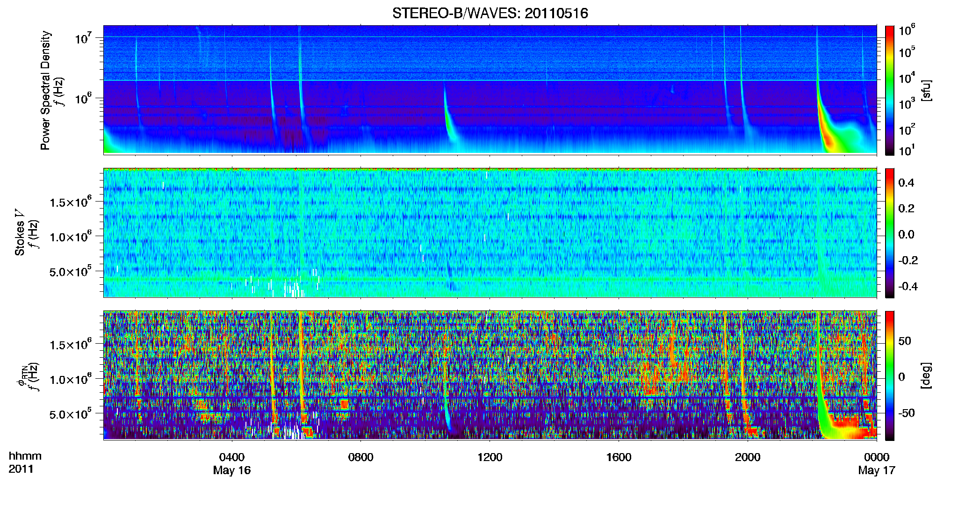Viewport: 980px width, 505px height.
Task: Click the 10^1 colorbar tick label
Action: (907, 150)
